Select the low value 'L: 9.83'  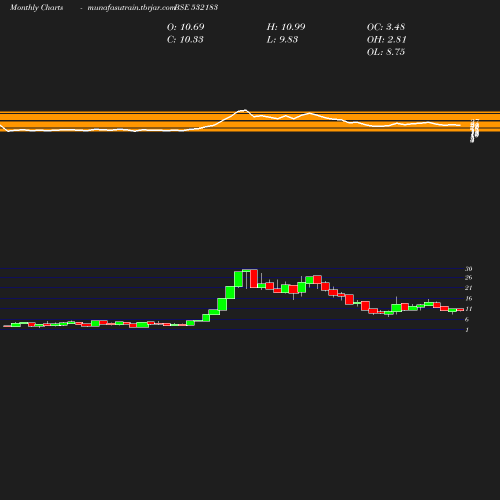[282, 40]
